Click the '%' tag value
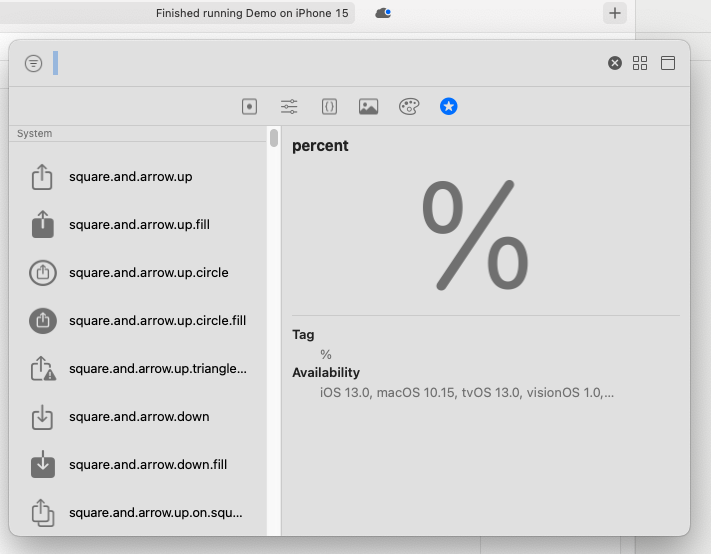 (x=326, y=354)
